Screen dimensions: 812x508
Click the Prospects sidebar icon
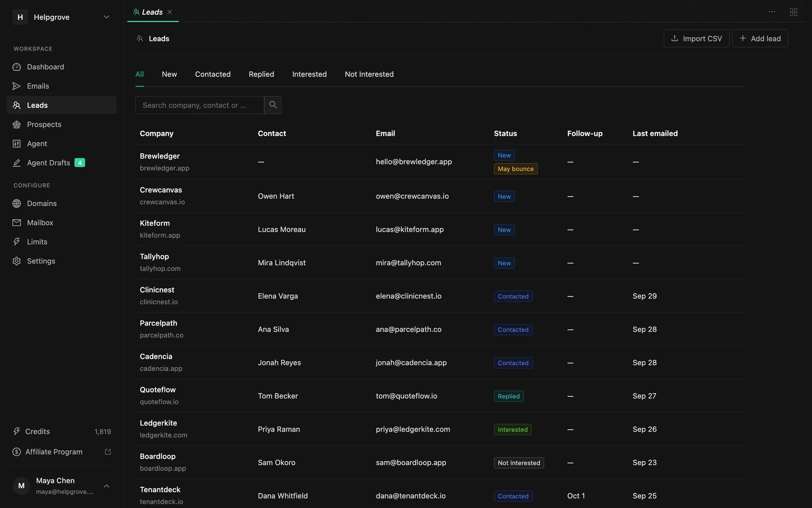tap(16, 124)
